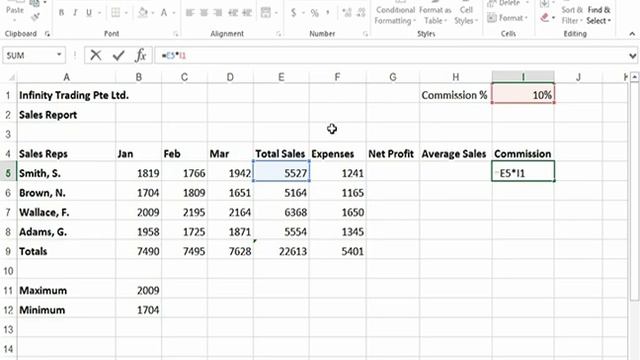Click the Merge & Center icon

coord(266,13)
